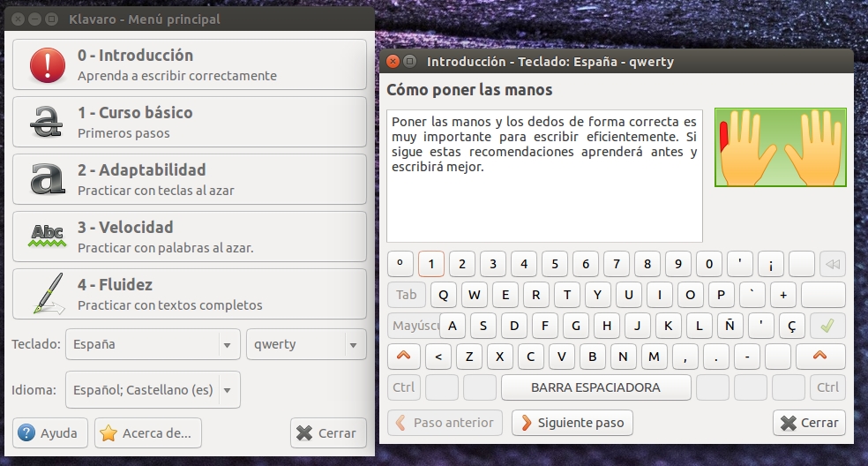Click the P key on top row
Screen dimensions: 868x466
pos(721,295)
